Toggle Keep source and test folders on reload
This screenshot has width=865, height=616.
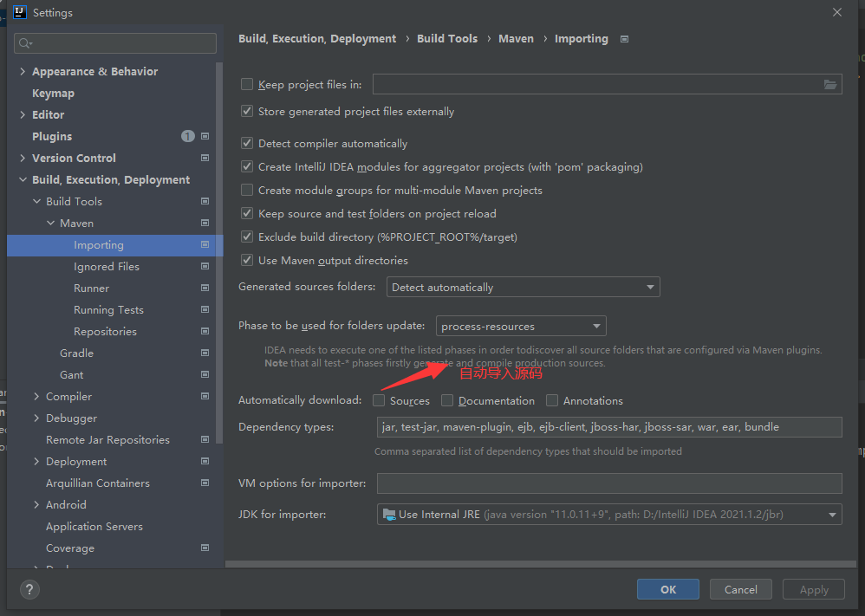point(247,213)
